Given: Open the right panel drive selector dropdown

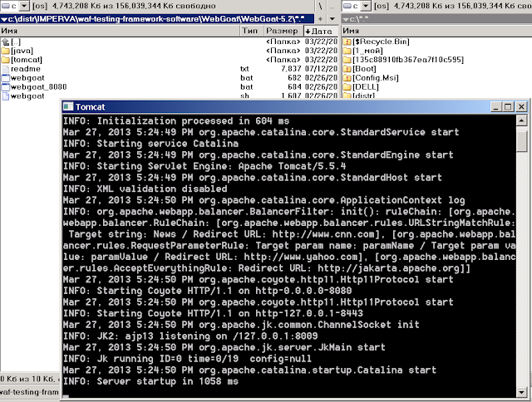Looking at the screenshot, I should point(366,6).
